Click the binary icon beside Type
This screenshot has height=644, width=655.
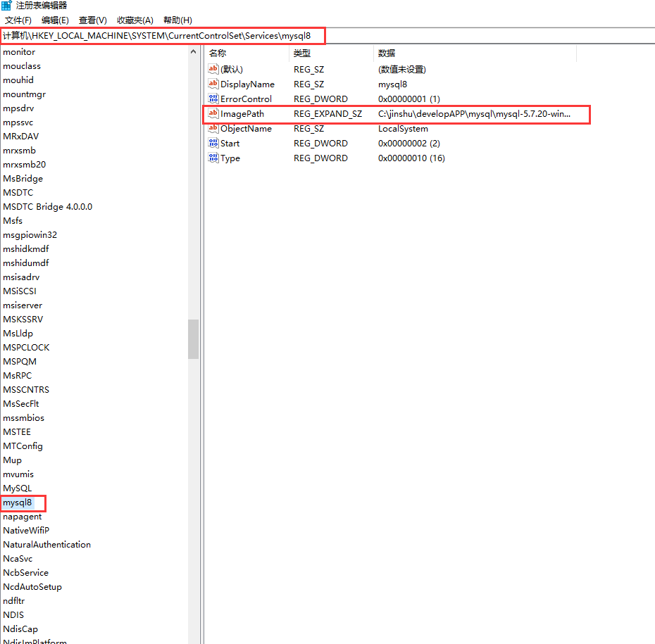click(x=213, y=158)
